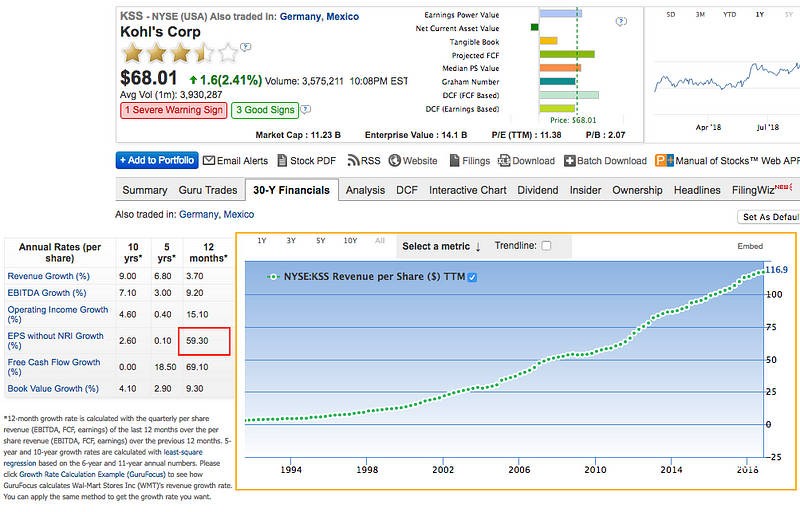Click the Earnings Power Value blue bar
This screenshot has height=512, width=800.
(x=560, y=14)
